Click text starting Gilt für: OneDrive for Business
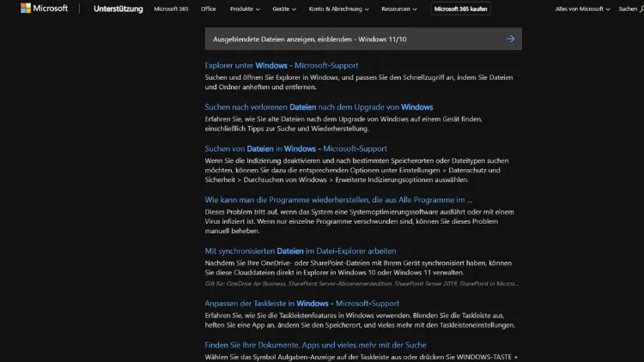Screen dimensions: 644x362 pyautogui.click(x=361, y=284)
